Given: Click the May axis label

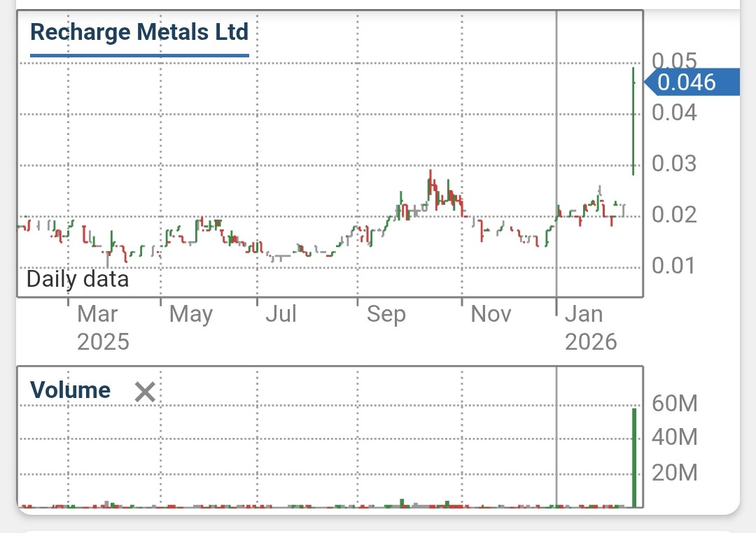Looking at the screenshot, I should (x=190, y=314).
